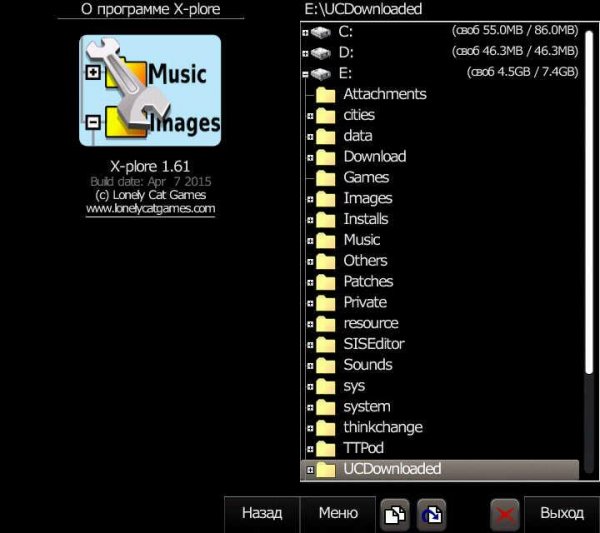
Task: Select the sys folder name
Action: tap(354, 386)
